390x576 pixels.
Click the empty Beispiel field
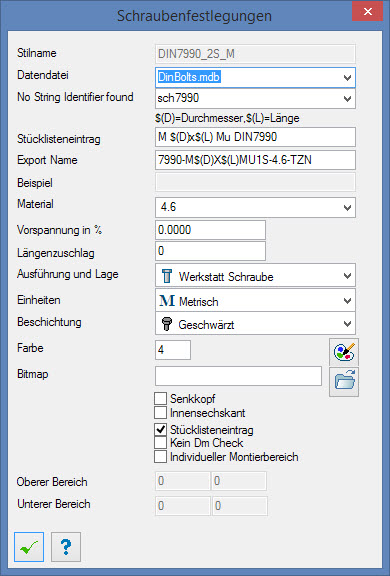pos(255,182)
